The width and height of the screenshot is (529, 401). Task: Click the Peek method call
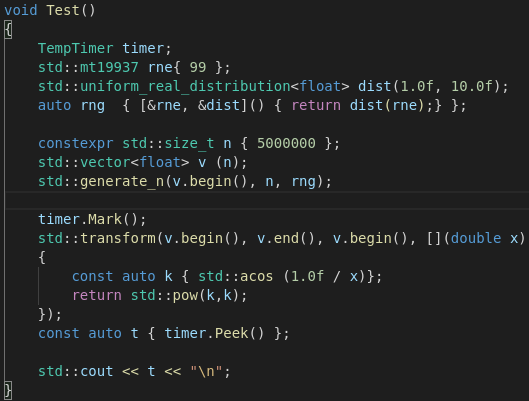[x=231, y=334]
